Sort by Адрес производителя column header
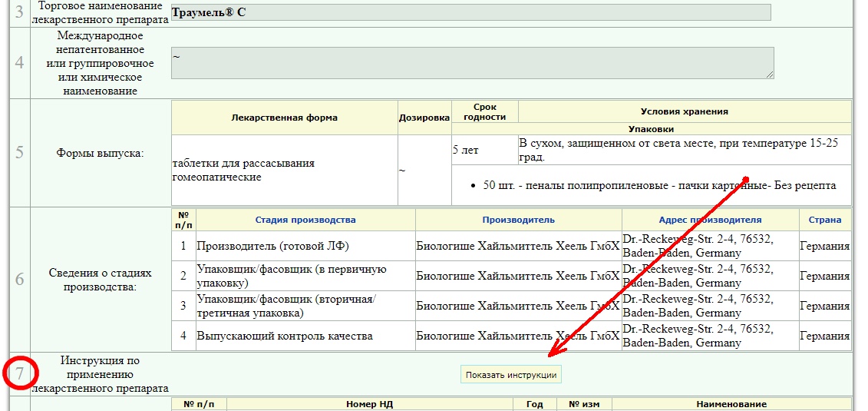The image size is (868, 411). [710, 220]
